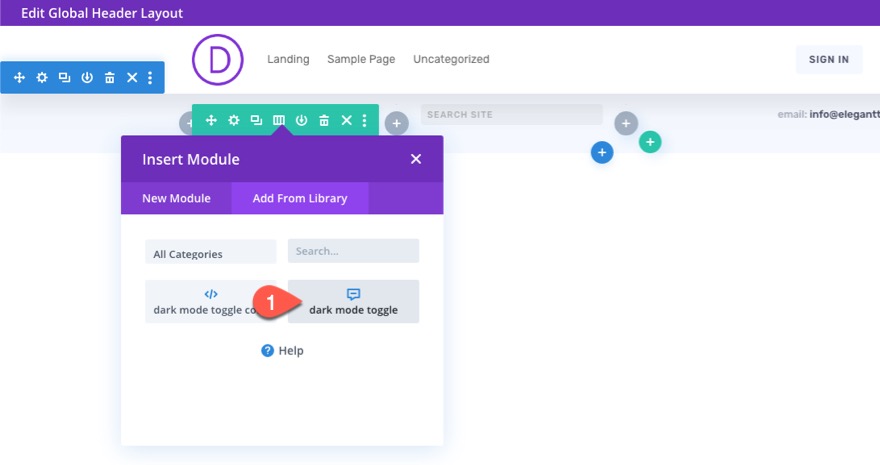Screen dimensions: 880x465
Task: Click the green row move icon
Action: click(x=211, y=120)
